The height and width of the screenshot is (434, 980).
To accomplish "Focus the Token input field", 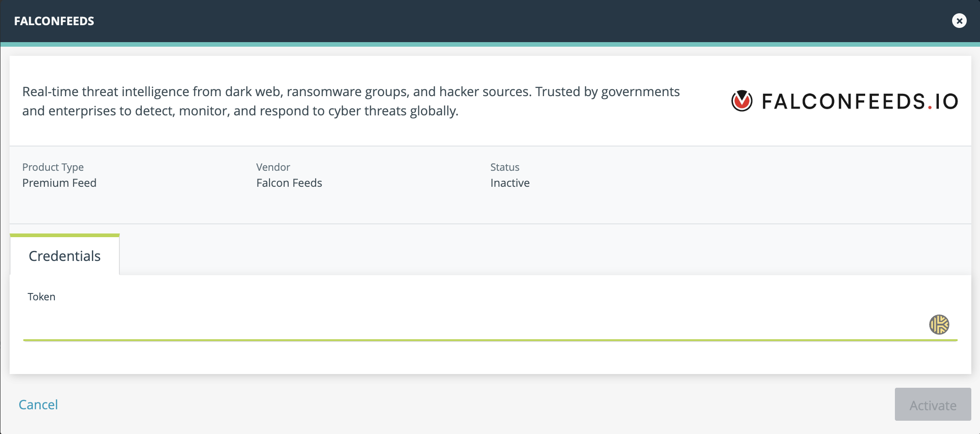I will [490, 325].
